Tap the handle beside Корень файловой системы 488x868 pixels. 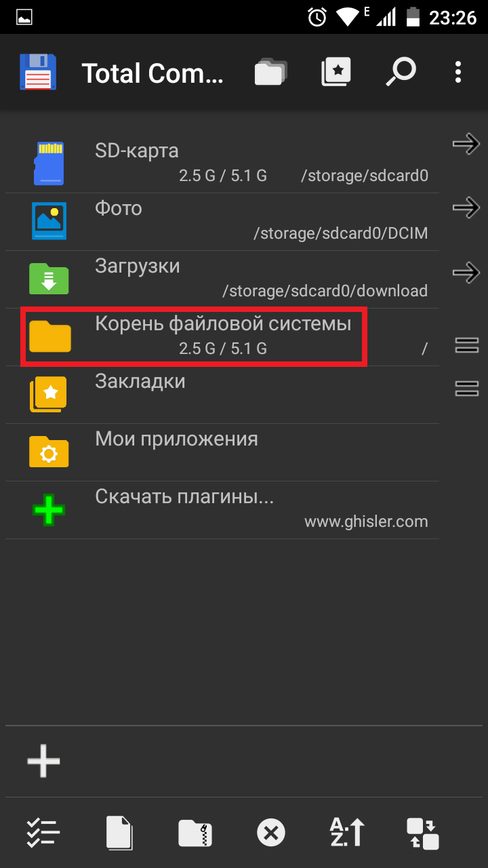click(x=467, y=344)
